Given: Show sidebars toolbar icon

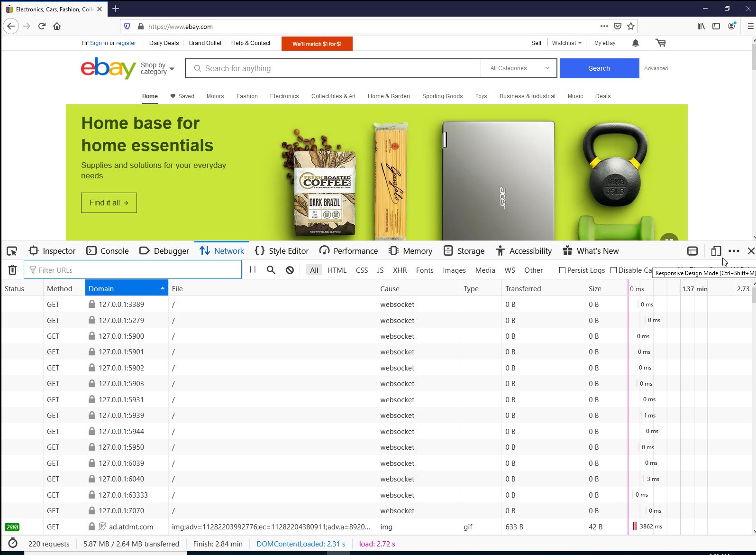Looking at the screenshot, I should (x=716, y=26).
